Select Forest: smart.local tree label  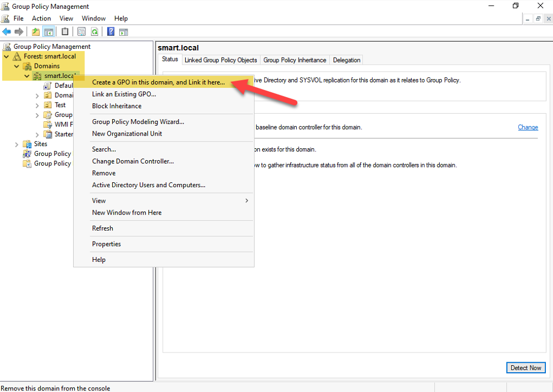coord(49,57)
